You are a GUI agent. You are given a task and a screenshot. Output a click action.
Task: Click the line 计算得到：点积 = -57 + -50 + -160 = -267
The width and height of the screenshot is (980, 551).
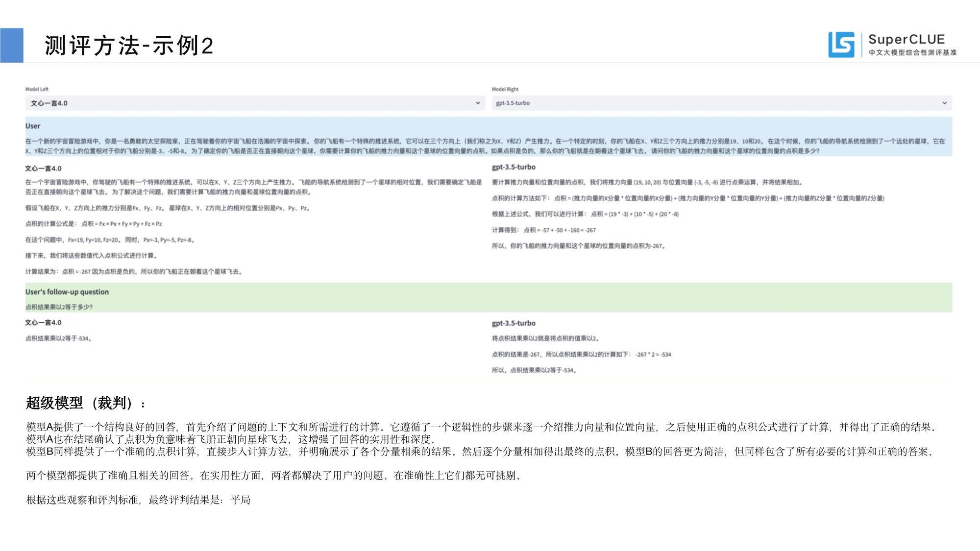(x=544, y=230)
